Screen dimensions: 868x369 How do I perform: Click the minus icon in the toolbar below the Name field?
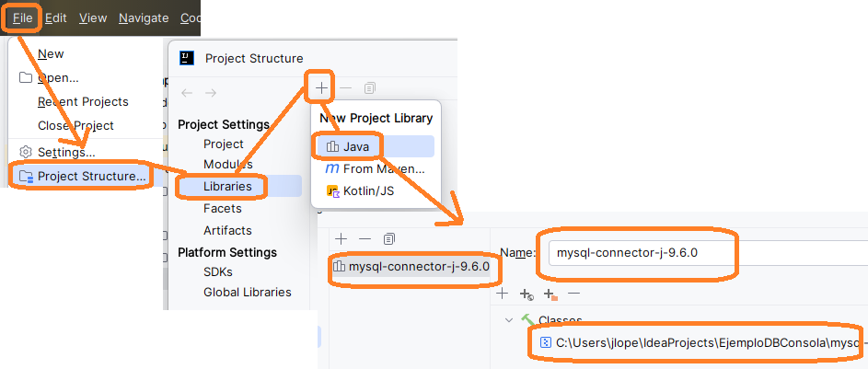tap(574, 294)
